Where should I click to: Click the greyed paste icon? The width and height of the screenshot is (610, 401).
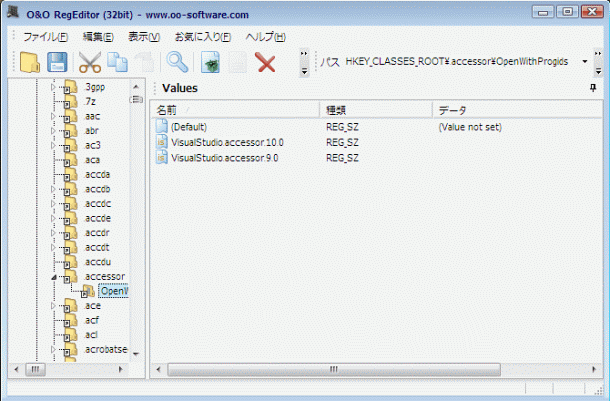(x=144, y=62)
